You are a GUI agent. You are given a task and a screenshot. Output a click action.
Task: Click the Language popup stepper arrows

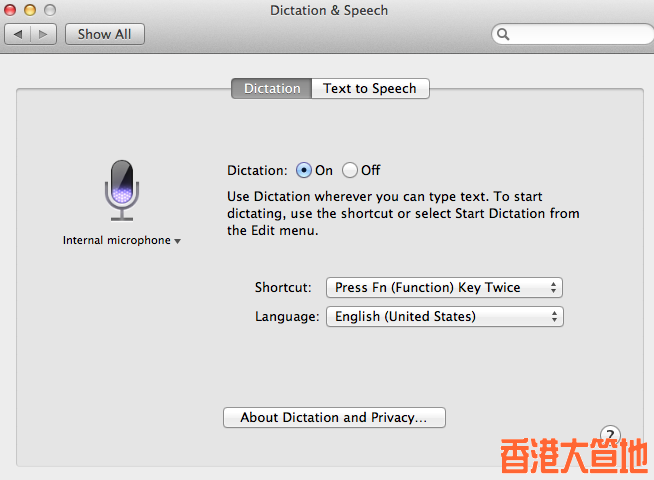(x=554, y=317)
